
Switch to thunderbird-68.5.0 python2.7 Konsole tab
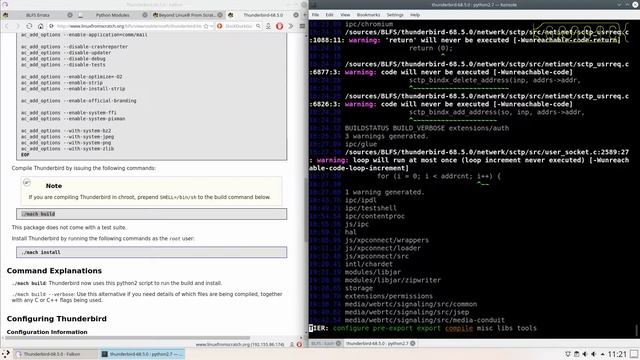[380, 344]
